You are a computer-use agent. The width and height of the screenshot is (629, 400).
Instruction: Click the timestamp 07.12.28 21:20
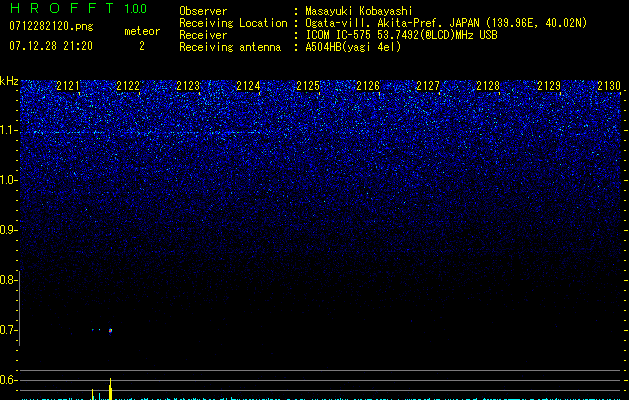point(51,46)
